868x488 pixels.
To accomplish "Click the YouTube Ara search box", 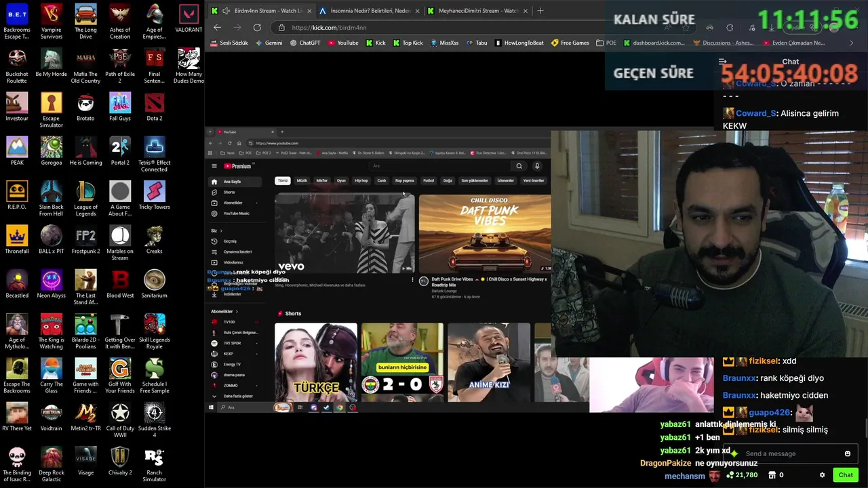I will pos(441,166).
